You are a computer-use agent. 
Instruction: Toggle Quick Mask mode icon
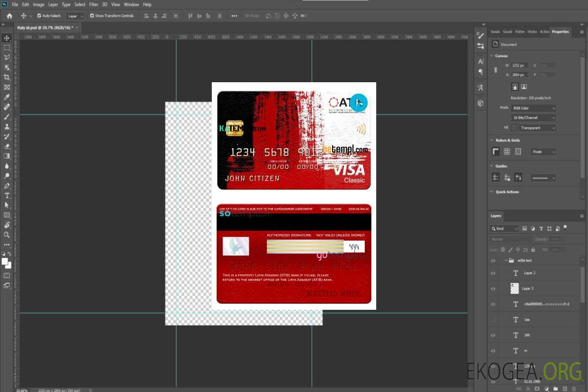click(x=7, y=275)
